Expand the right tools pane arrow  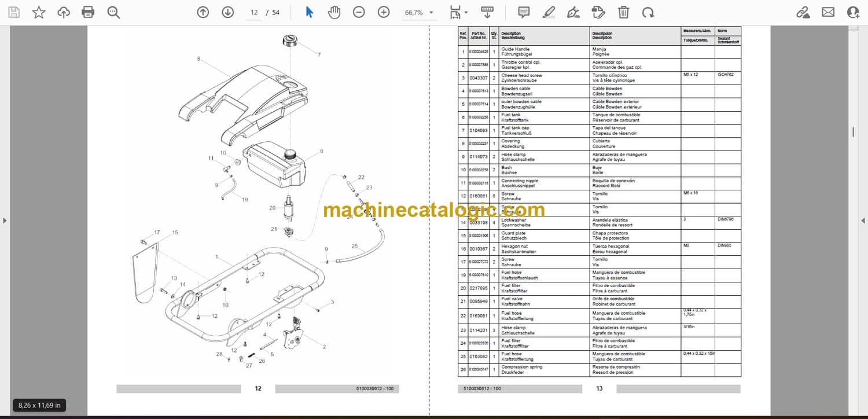[x=862, y=220]
